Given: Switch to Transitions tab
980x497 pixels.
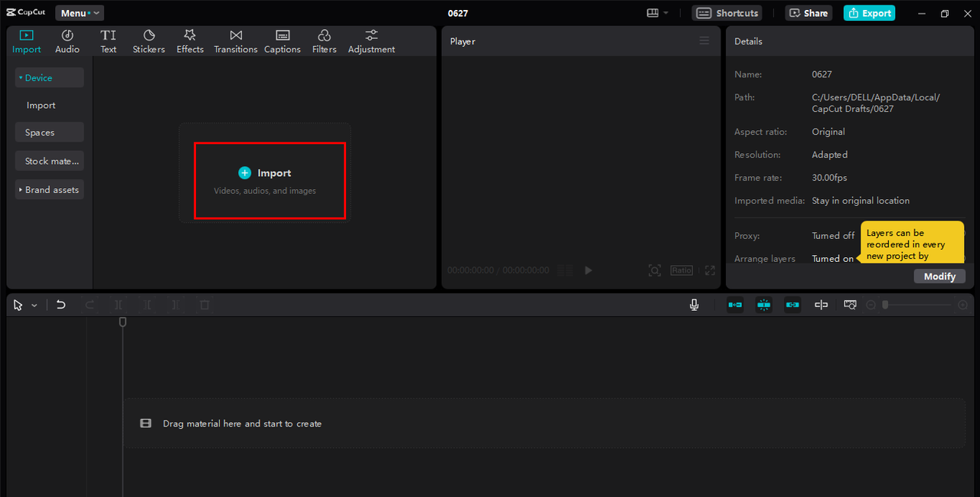Looking at the screenshot, I should click(x=236, y=41).
